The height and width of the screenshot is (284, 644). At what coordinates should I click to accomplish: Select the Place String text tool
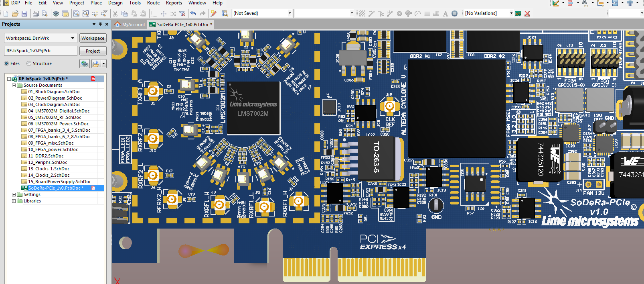(445, 14)
